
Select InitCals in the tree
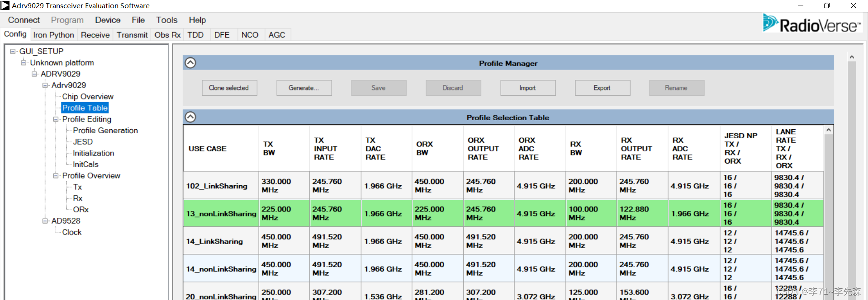[85, 164]
